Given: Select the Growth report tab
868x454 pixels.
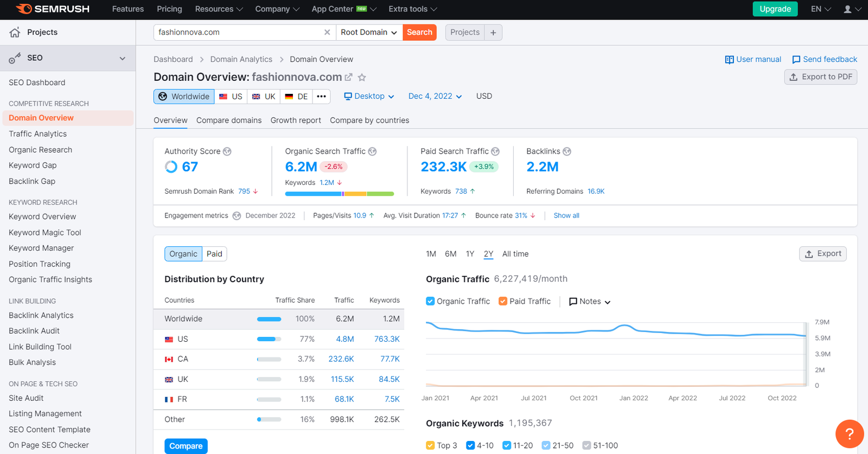Looking at the screenshot, I should coord(296,120).
